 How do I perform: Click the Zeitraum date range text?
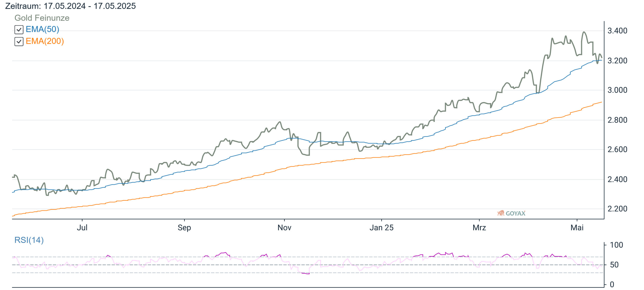tap(70, 6)
